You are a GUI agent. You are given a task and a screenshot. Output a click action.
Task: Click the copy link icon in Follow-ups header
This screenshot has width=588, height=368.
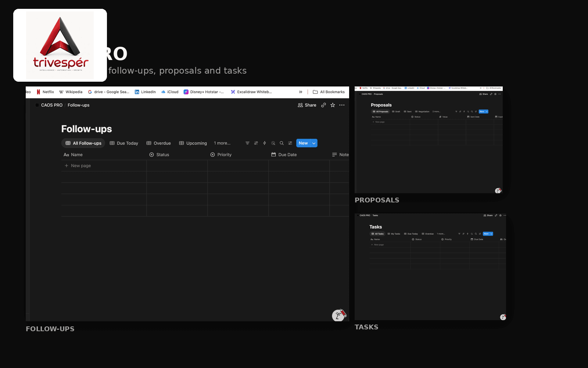pos(323,105)
